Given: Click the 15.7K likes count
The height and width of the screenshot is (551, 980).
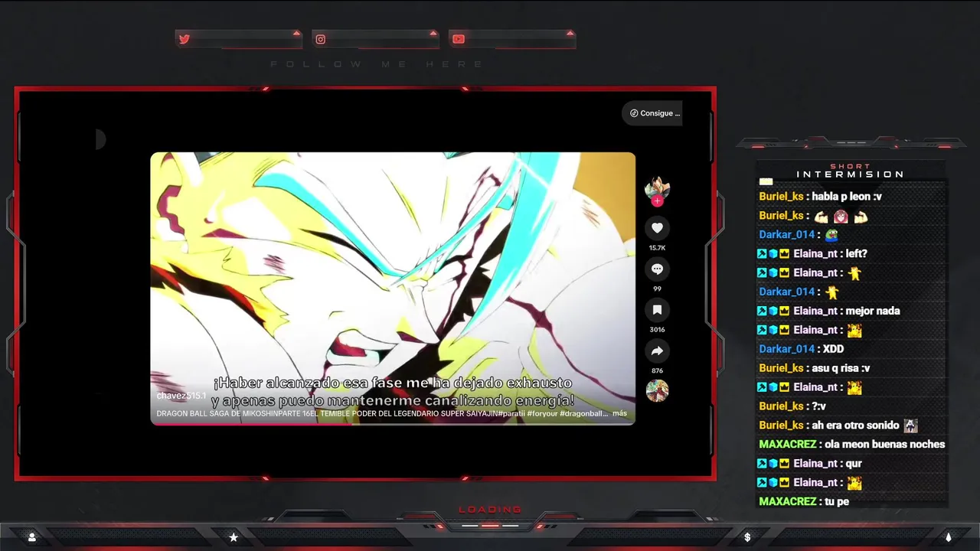Looking at the screenshot, I should coord(657,248).
